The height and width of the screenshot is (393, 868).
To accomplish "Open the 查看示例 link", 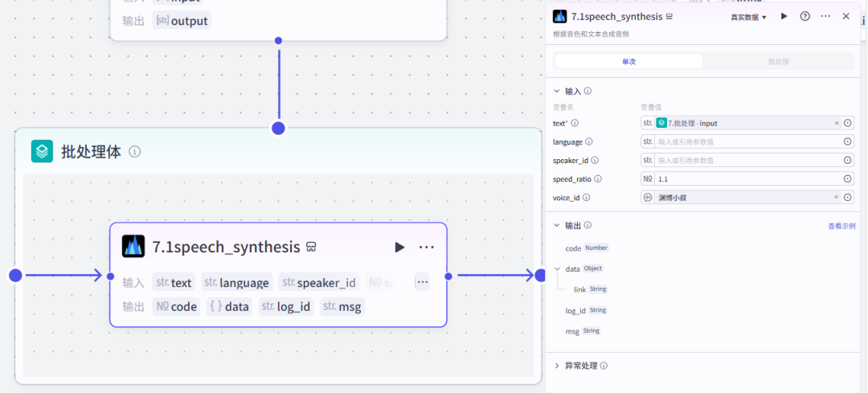I will pyautogui.click(x=841, y=227).
